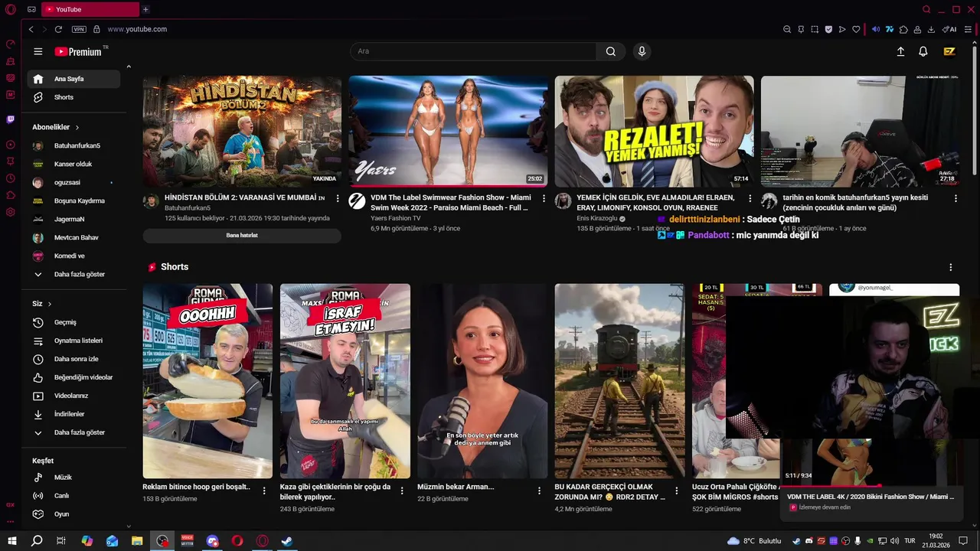Open Oynatma listeleri item
Viewport: 980px width, 551px height.
(73, 341)
